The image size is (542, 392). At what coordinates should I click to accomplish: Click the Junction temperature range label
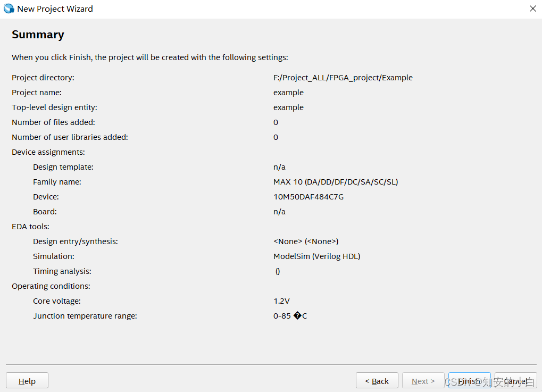coord(85,316)
